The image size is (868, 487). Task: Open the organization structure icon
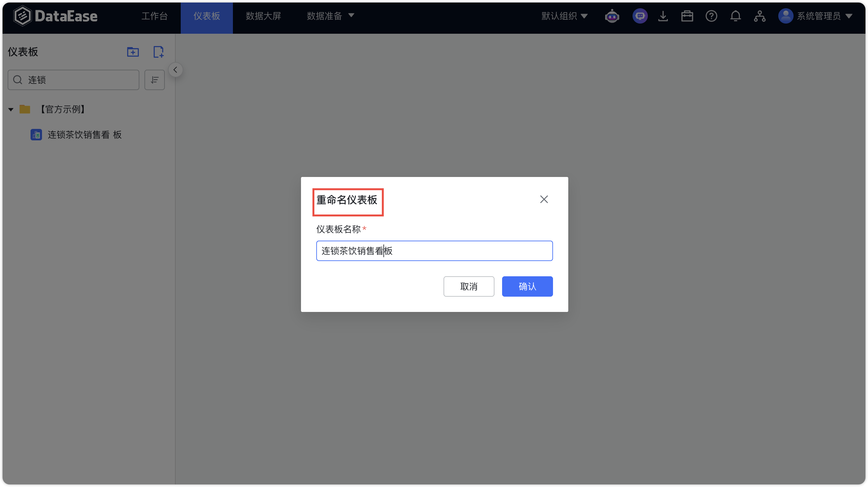[759, 16]
